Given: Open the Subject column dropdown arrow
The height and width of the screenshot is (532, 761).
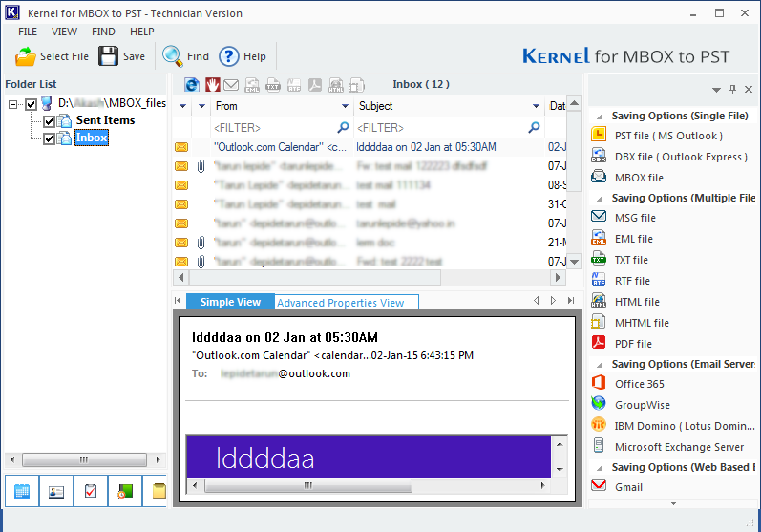Looking at the screenshot, I should pyautogui.click(x=536, y=106).
